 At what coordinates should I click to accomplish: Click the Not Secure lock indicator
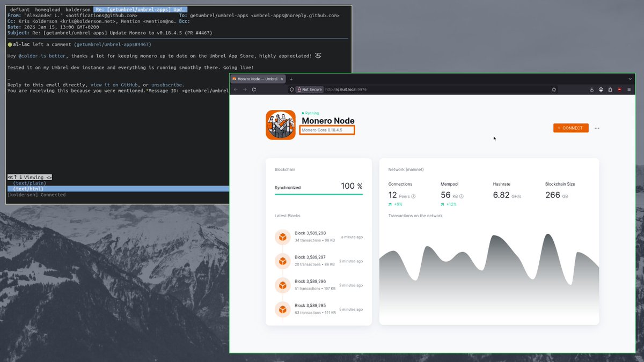click(x=310, y=90)
